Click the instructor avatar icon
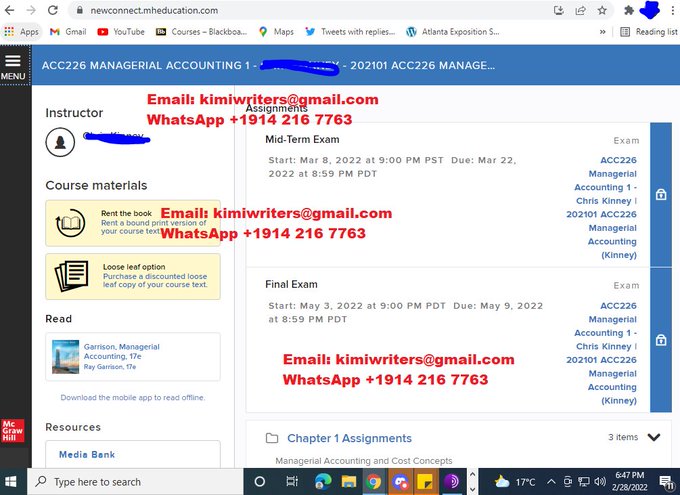 (x=60, y=142)
